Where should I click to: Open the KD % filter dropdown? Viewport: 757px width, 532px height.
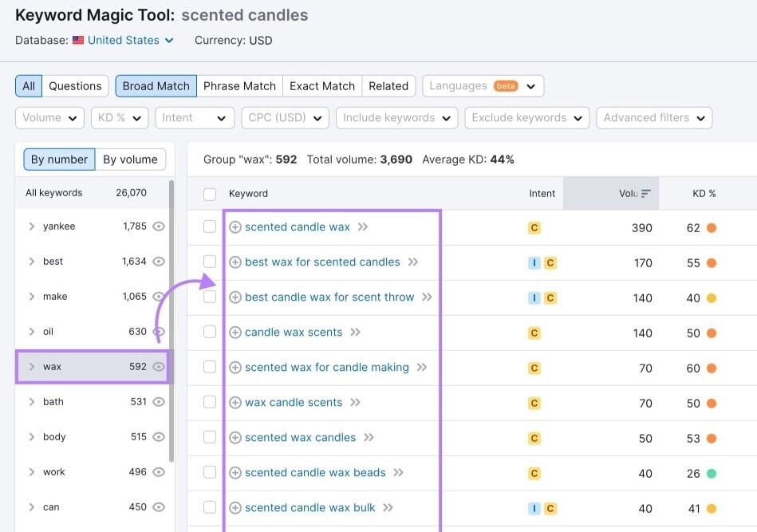click(x=120, y=118)
